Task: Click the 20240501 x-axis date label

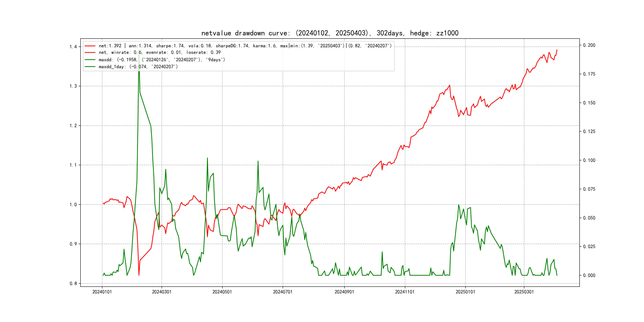Action: tap(222, 292)
